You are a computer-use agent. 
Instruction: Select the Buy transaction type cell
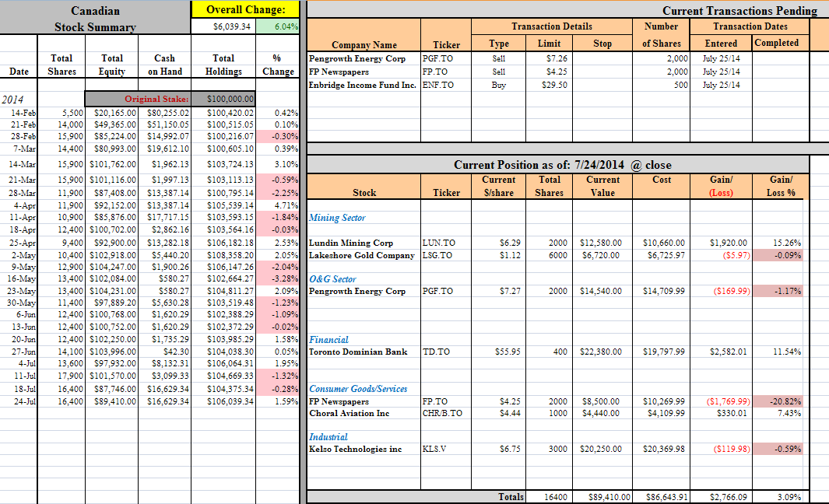498,85
